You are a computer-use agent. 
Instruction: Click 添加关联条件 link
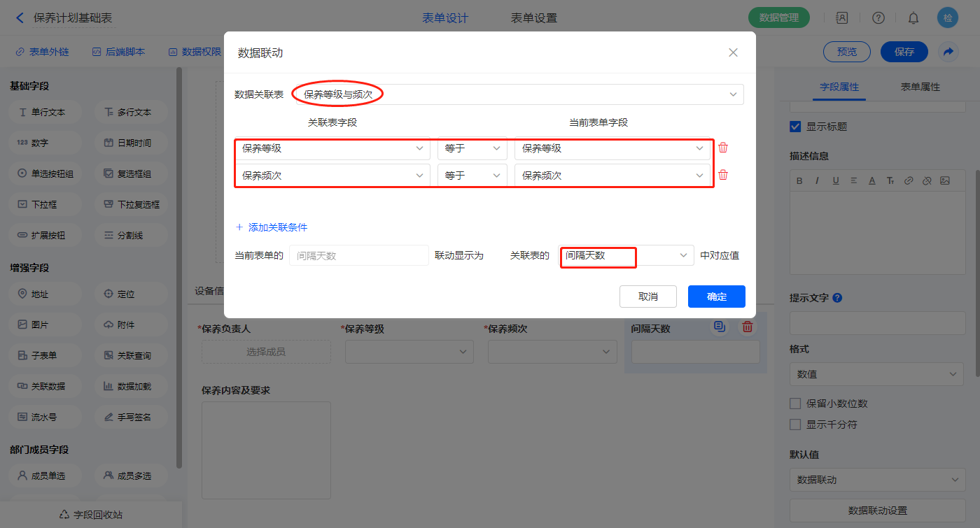[272, 227]
